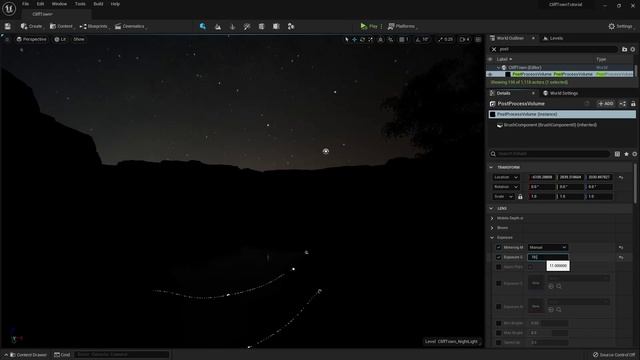This screenshot has height=360, width=640.
Task: Click the viewport Select tool cursor icon
Action: click(x=347, y=40)
